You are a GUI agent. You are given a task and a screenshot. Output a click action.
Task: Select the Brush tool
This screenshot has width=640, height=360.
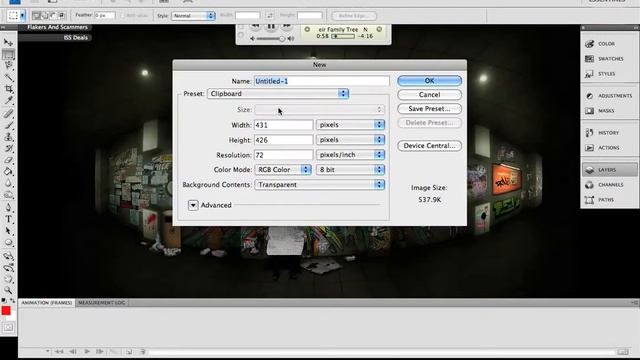pyautogui.click(x=8, y=125)
